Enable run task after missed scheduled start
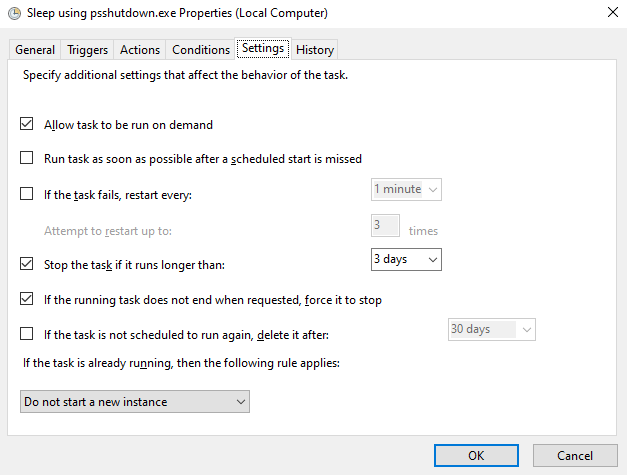Viewport: 627px width, 475px height. [x=27, y=158]
